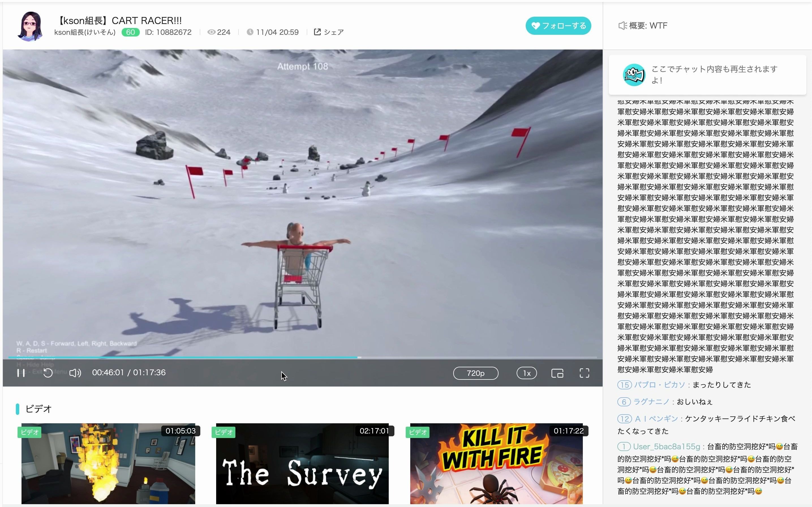Click streamer name kson組長(けいそん)
This screenshot has height=507, width=812.
click(x=85, y=32)
